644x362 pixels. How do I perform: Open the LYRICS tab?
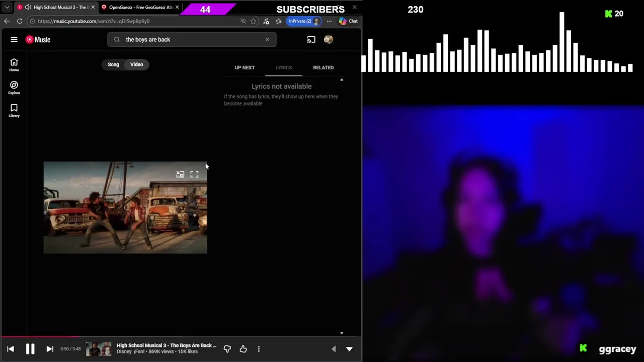click(284, 67)
